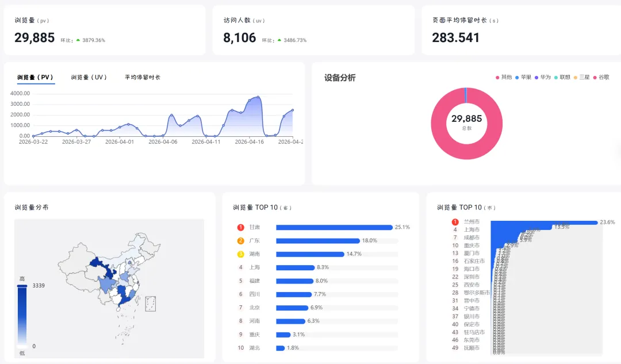
Task: Click the 25.1% bar for 甘肃
Action: point(334,227)
